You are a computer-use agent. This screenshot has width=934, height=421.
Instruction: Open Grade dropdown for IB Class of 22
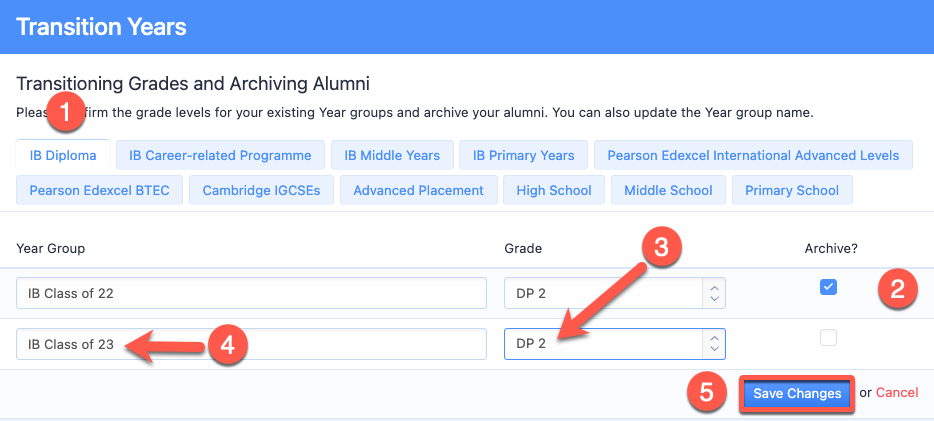[x=615, y=293]
